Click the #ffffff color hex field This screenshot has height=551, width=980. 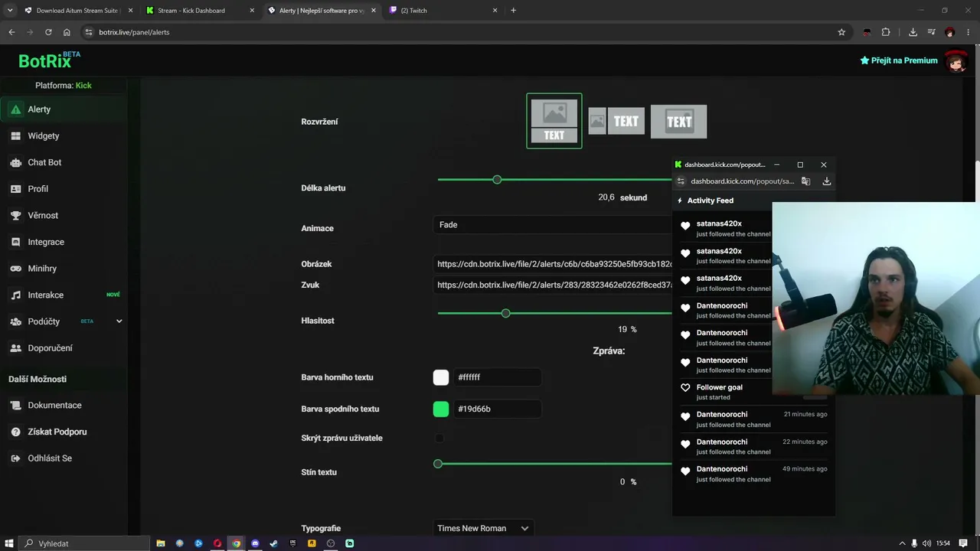click(x=498, y=377)
